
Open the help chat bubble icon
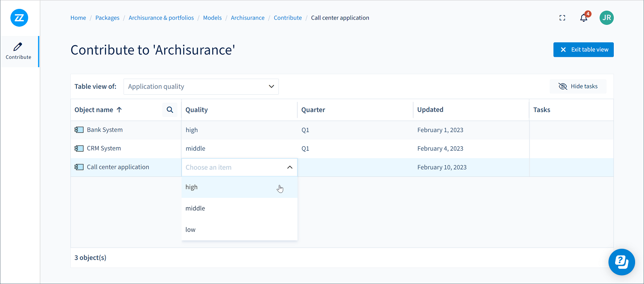pyautogui.click(x=621, y=262)
